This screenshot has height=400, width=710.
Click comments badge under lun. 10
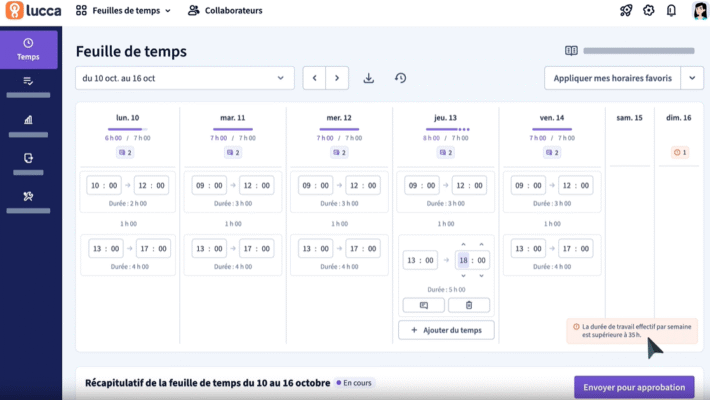click(125, 153)
